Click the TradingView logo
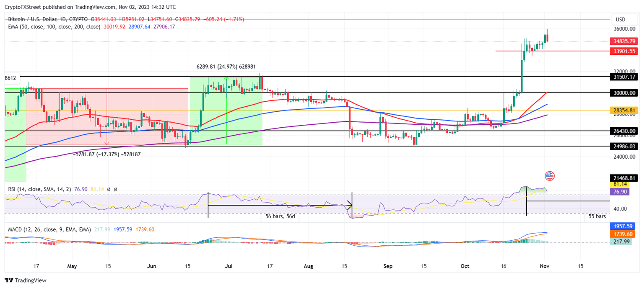The image size is (644, 288). (x=26, y=280)
